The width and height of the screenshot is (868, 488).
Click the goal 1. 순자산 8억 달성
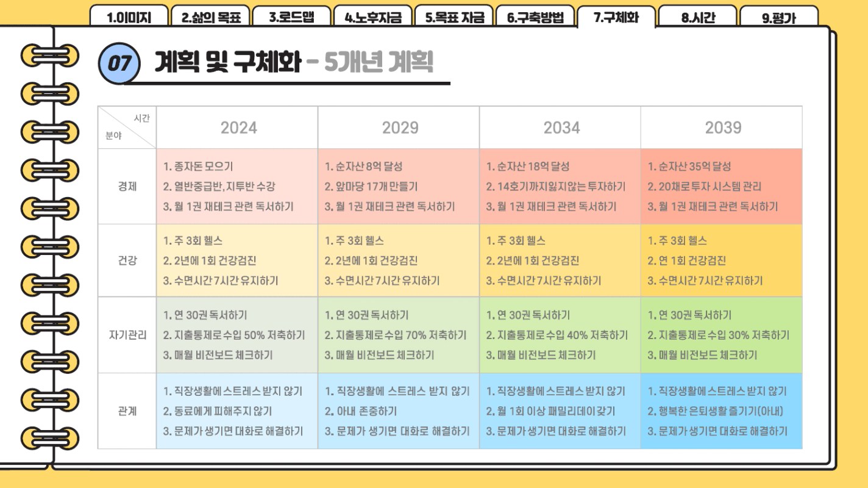pos(364,167)
